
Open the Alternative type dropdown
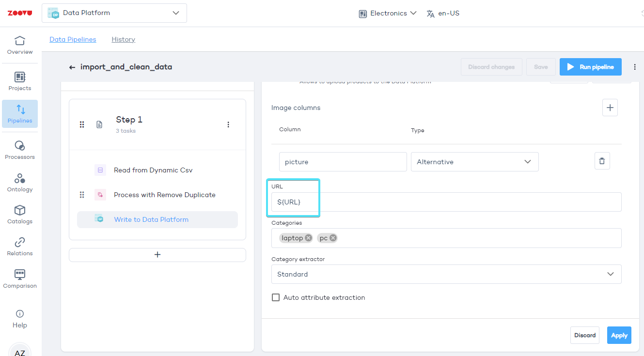[x=474, y=162]
